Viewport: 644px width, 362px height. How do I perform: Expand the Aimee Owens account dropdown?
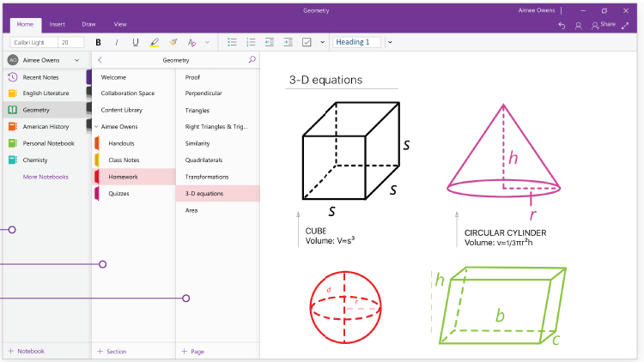coord(76,60)
